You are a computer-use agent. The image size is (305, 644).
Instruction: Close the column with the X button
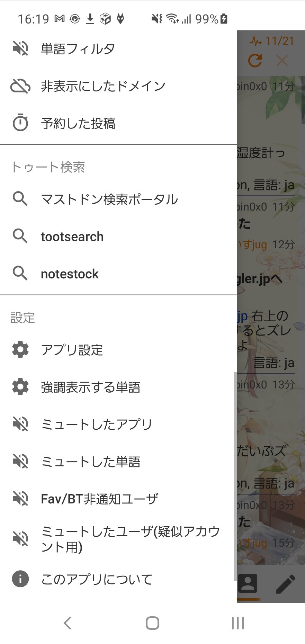click(282, 61)
